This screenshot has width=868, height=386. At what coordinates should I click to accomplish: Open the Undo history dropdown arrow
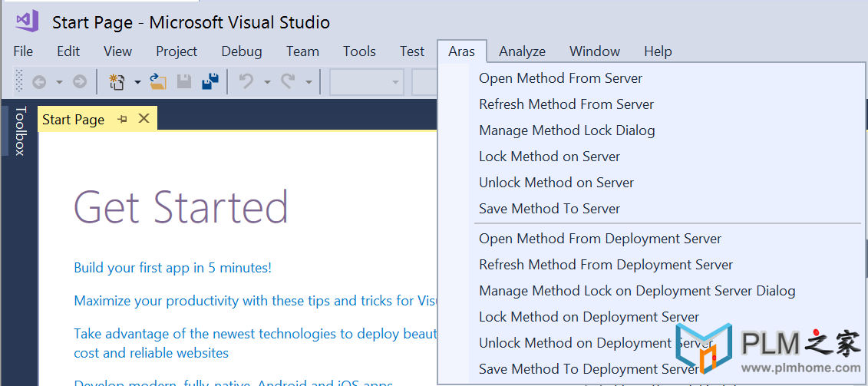click(267, 83)
